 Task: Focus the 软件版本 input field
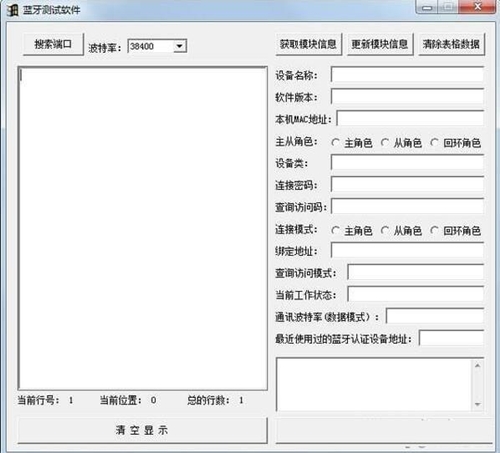407,97
